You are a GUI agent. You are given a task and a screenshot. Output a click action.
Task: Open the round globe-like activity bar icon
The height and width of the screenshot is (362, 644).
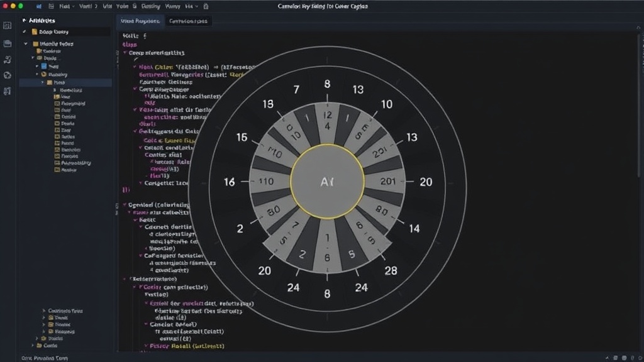8,75
